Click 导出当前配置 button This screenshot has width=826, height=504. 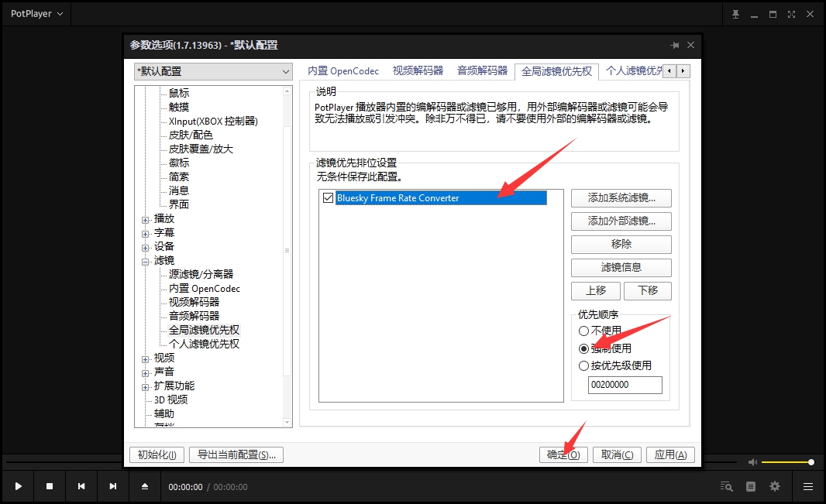(x=236, y=454)
